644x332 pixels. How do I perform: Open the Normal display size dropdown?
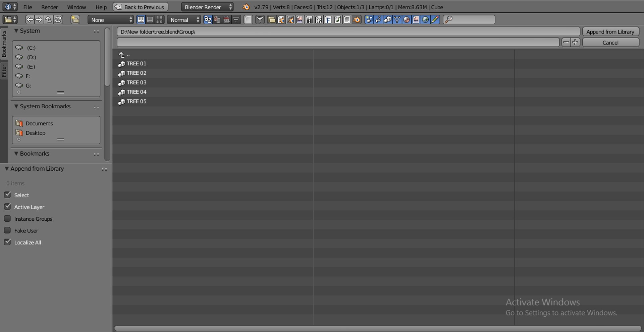point(184,20)
